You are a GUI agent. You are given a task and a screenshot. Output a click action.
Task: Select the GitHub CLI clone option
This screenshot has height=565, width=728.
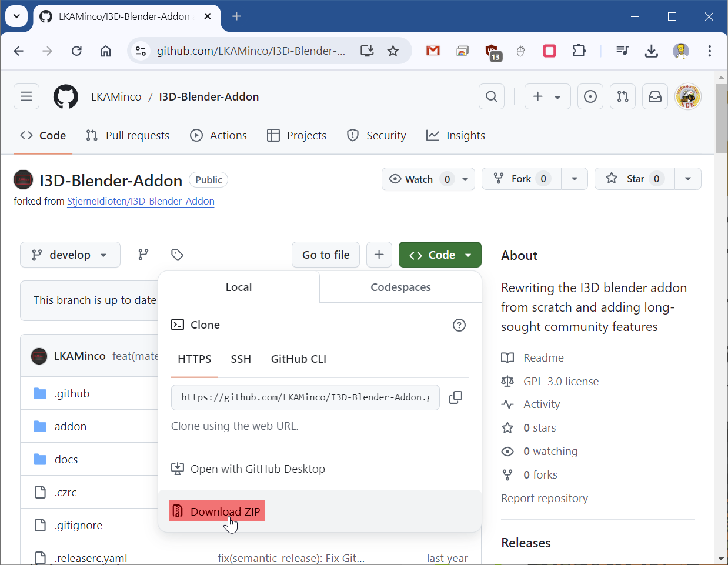tap(298, 359)
